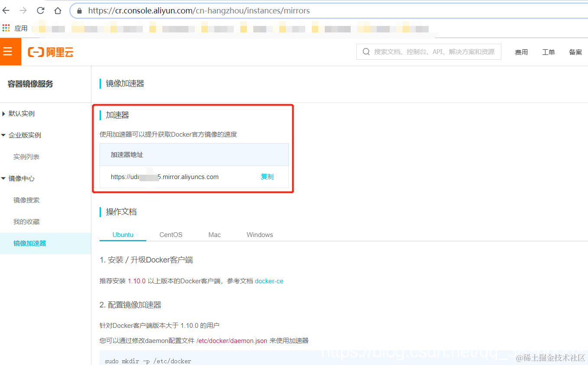Click the /etc/docker/daemon.json path text

(x=232, y=340)
